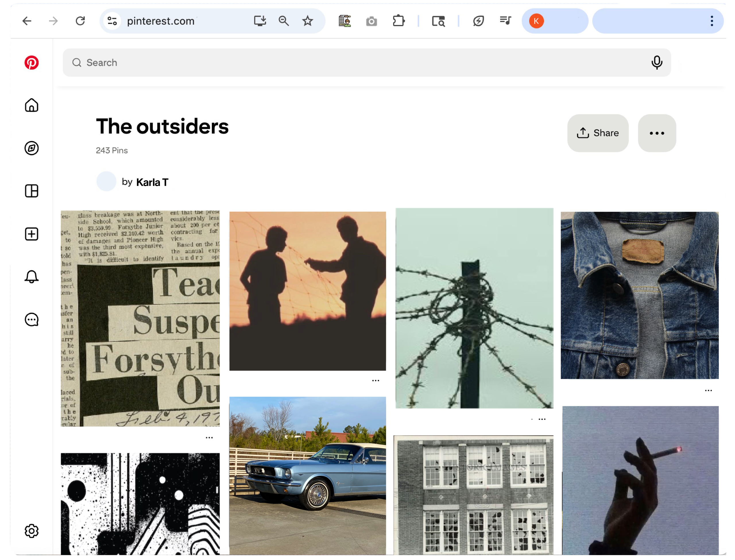Open options dots under denim jacket pin
The height and width of the screenshot is (560, 735).
click(708, 390)
